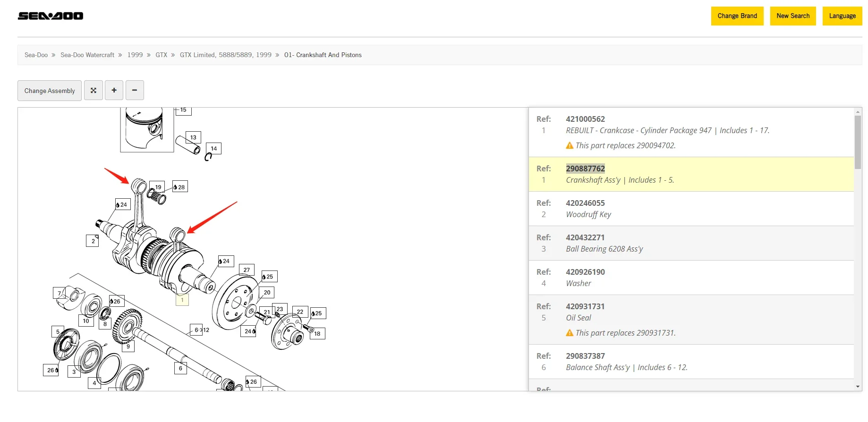Select diagram callout 13
This screenshot has height=422, width=868.
[x=193, y=137]
